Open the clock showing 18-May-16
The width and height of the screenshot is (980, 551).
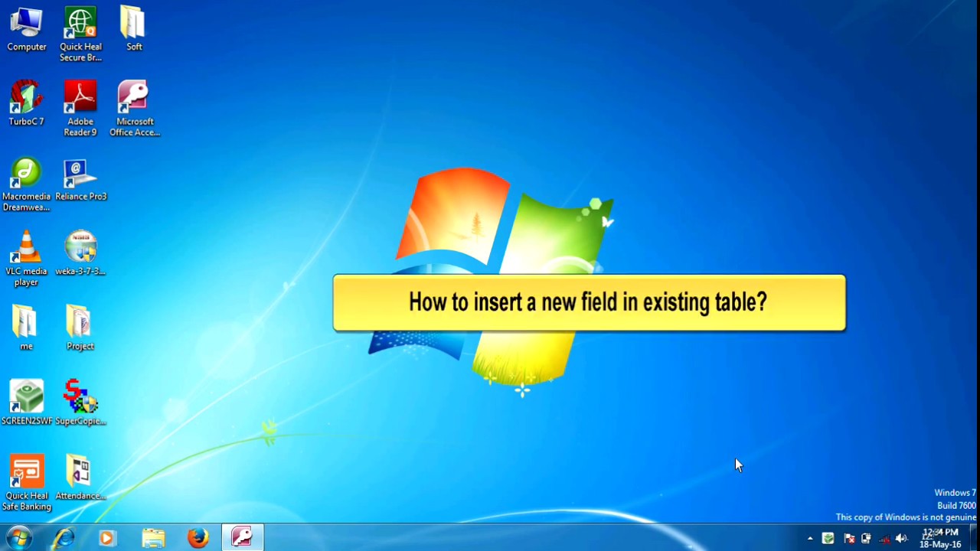tap(940, 538)
